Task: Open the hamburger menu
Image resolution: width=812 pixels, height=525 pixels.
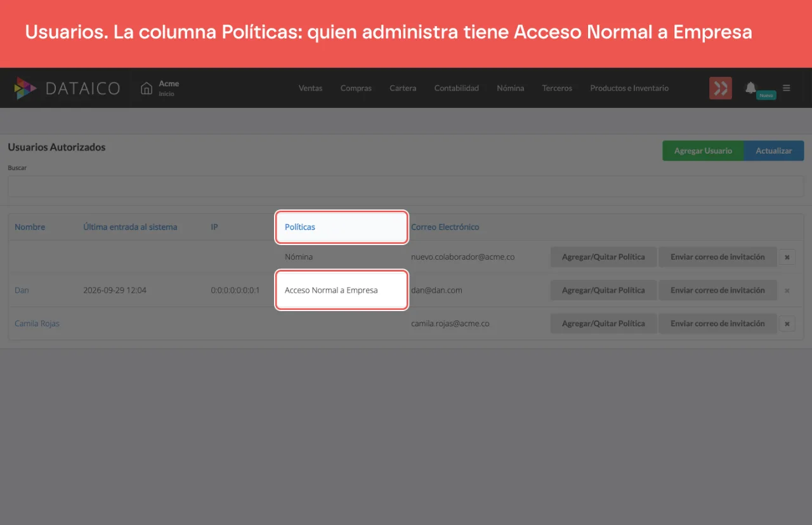Action: click(787, 88)
